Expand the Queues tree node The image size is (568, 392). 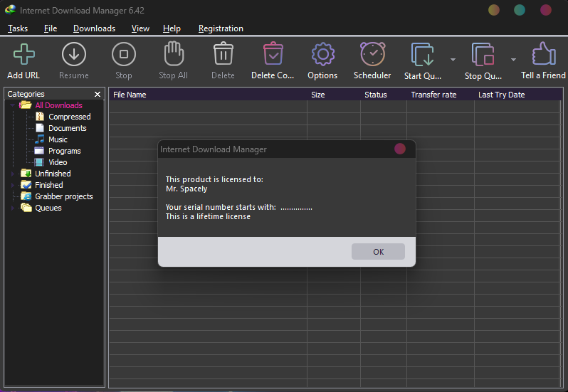[13, 208]
